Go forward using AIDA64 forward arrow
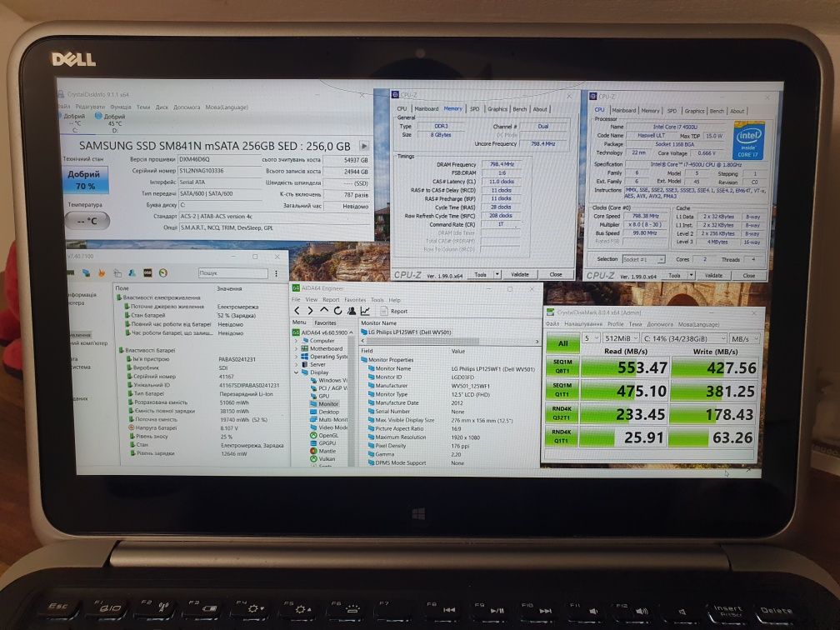Image resolution: width=840 pixels, height=630 pixels. pos(310,311)
